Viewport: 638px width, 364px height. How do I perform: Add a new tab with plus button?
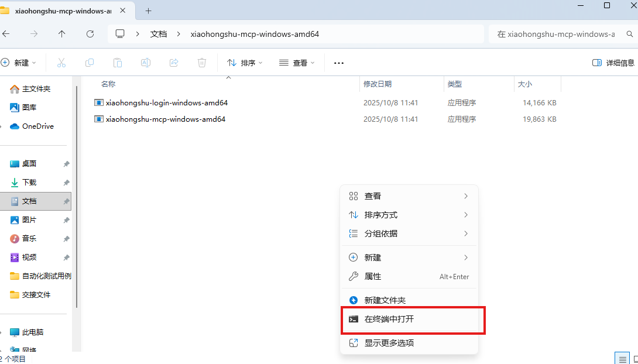[x=149, y=11]
